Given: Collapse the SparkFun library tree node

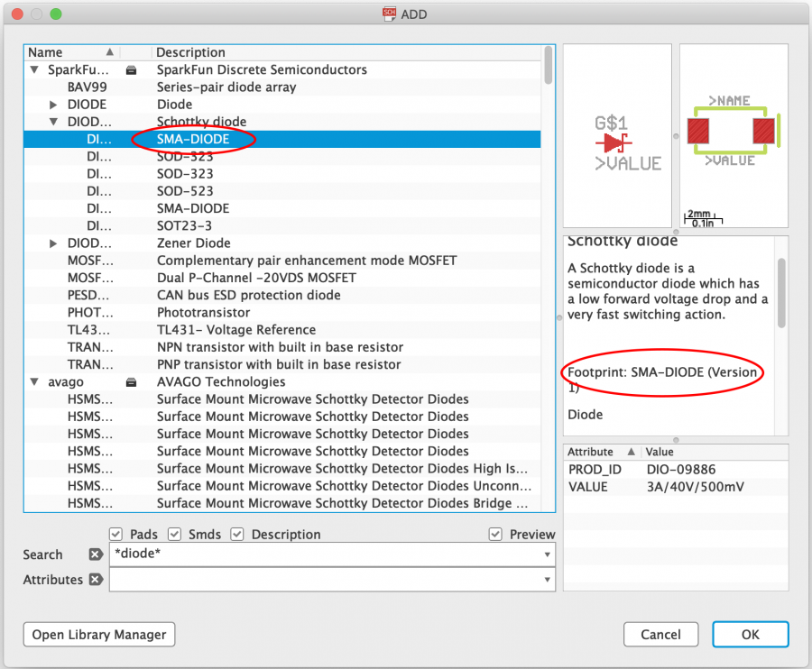Looking at the screenshot, I should [34, 70].
